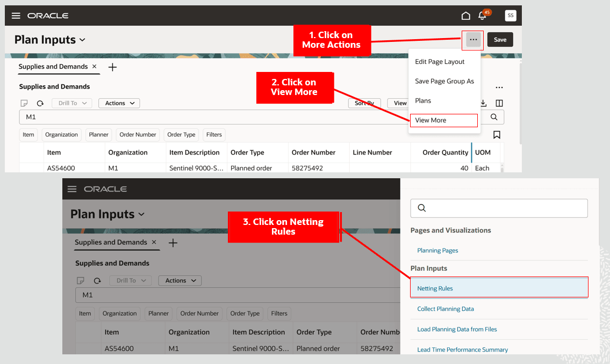Select the Order Number filter chip
Screen dimensions: 610x364
pos(138,135)
